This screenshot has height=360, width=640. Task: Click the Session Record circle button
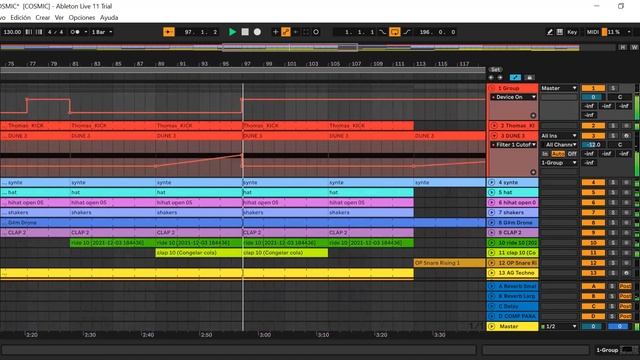coord(316,32)
